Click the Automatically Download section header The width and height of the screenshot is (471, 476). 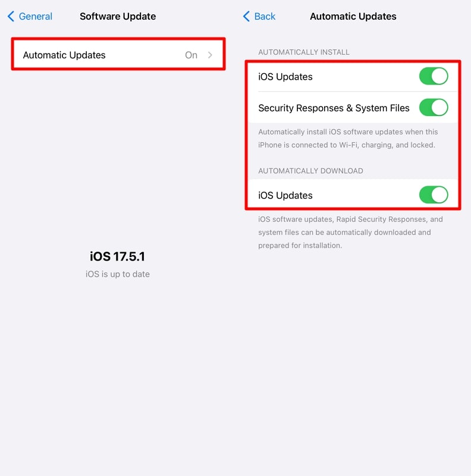click(310, 171)
